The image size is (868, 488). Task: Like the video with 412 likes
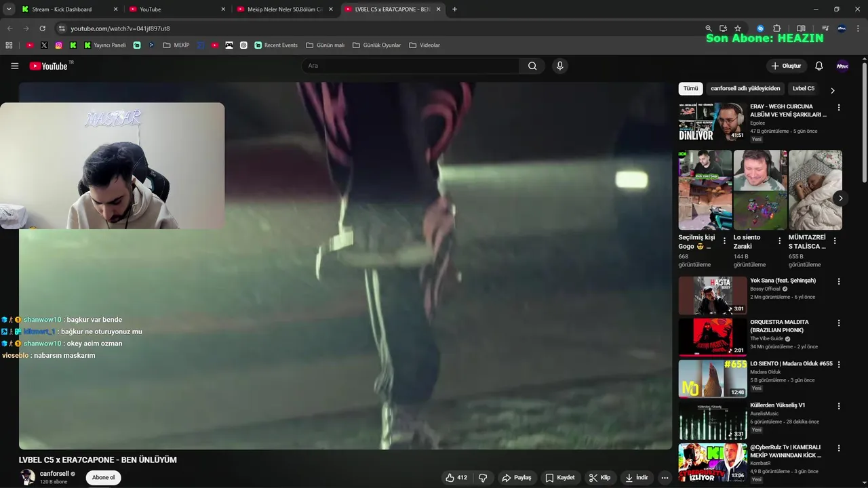point(456,478)
